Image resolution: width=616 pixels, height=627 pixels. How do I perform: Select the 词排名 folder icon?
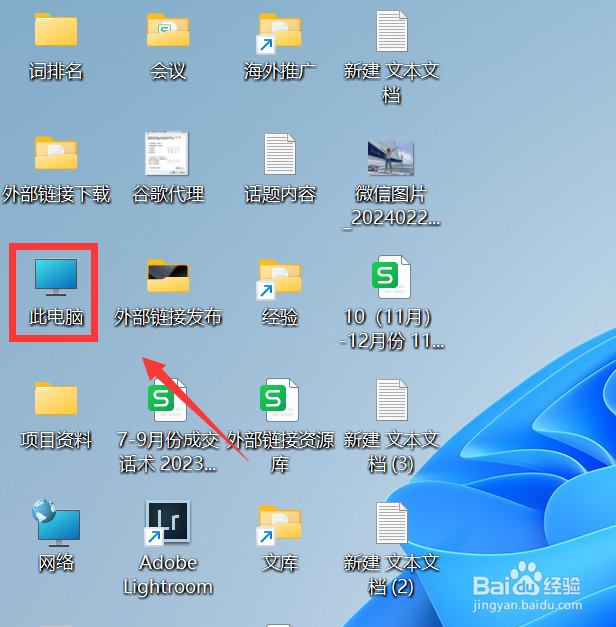click(x=56, y=30)
